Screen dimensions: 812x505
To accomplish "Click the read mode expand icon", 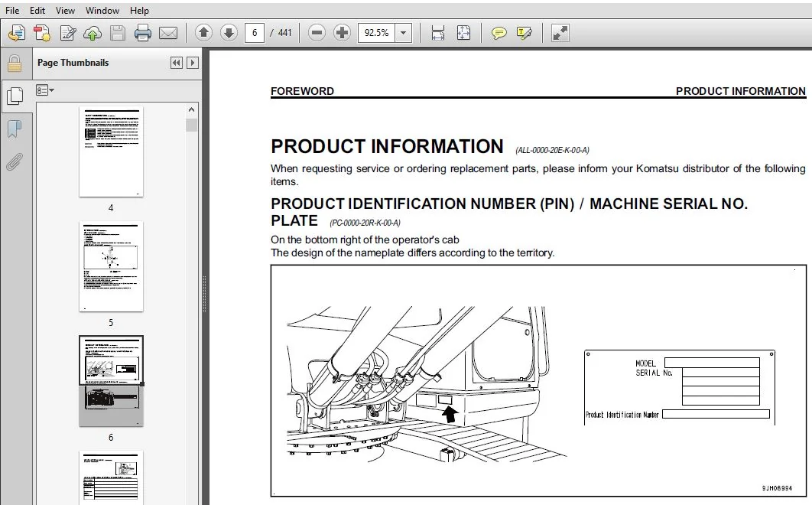I will tap(560, 33).
